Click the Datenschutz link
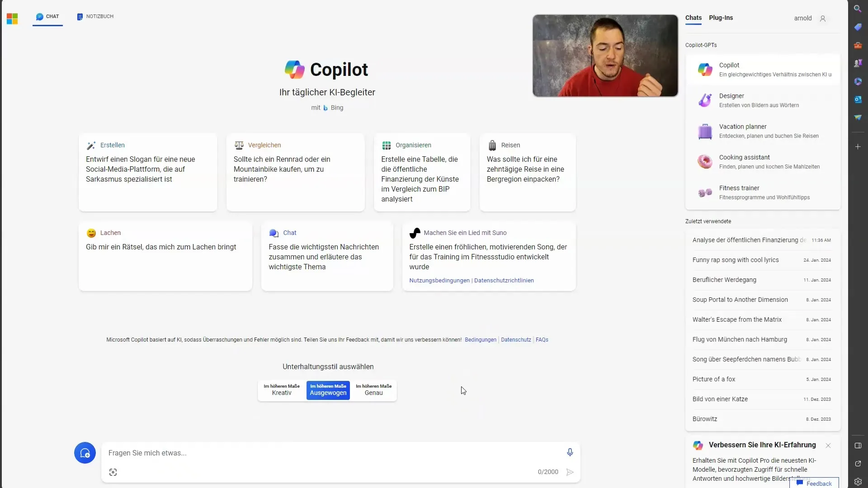Screen dimensions: 868x488 coord(516,339)
